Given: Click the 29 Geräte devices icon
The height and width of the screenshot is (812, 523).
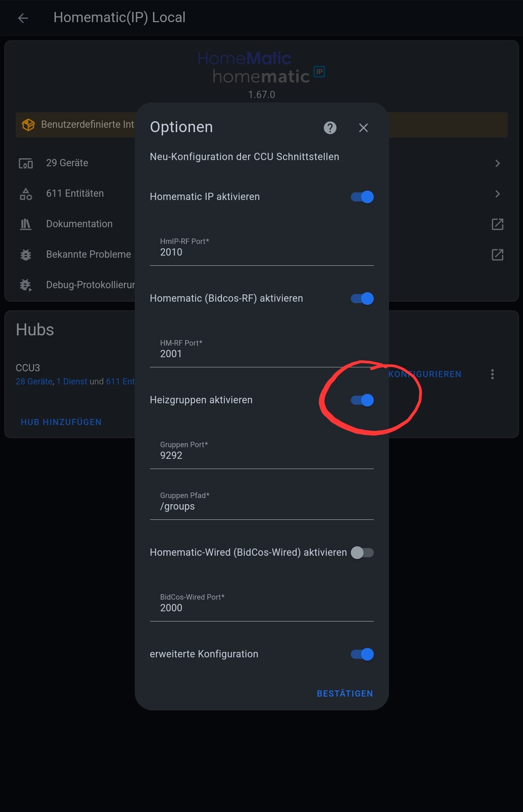Looking at the screenshot, I should pyautogui.click(x=26, y=163).
